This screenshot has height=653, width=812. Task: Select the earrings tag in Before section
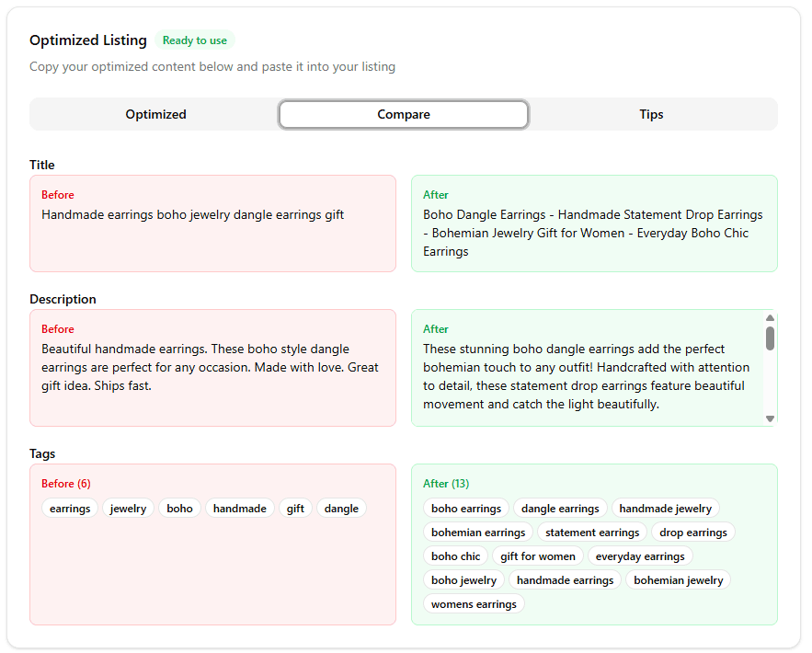coord(69,508)
